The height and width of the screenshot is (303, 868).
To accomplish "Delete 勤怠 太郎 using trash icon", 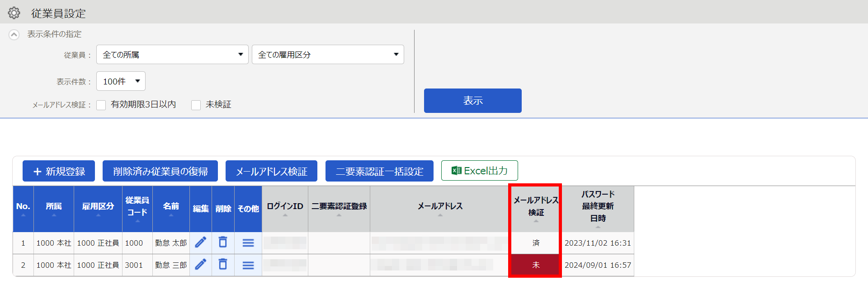I will tap(223, 242).
